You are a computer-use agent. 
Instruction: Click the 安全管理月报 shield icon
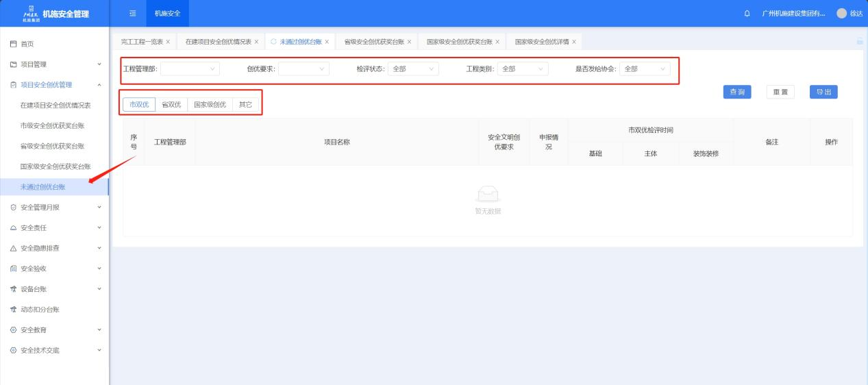14,207
